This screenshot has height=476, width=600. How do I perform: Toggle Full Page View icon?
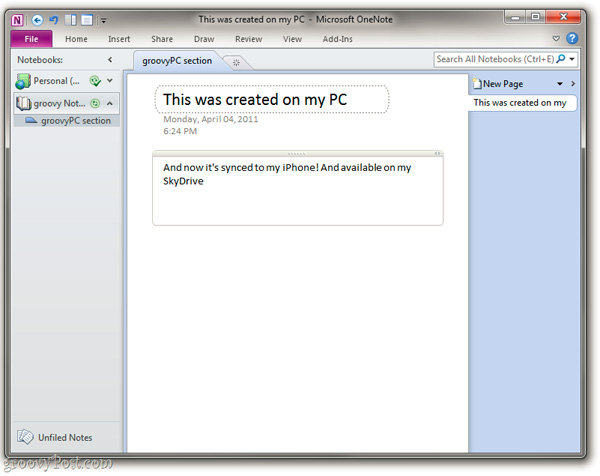[87, 20]
